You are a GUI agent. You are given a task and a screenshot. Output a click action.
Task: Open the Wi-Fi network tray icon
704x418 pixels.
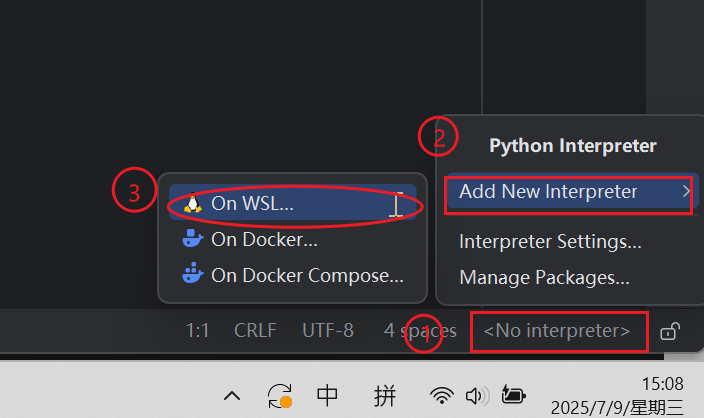(441, 396)
